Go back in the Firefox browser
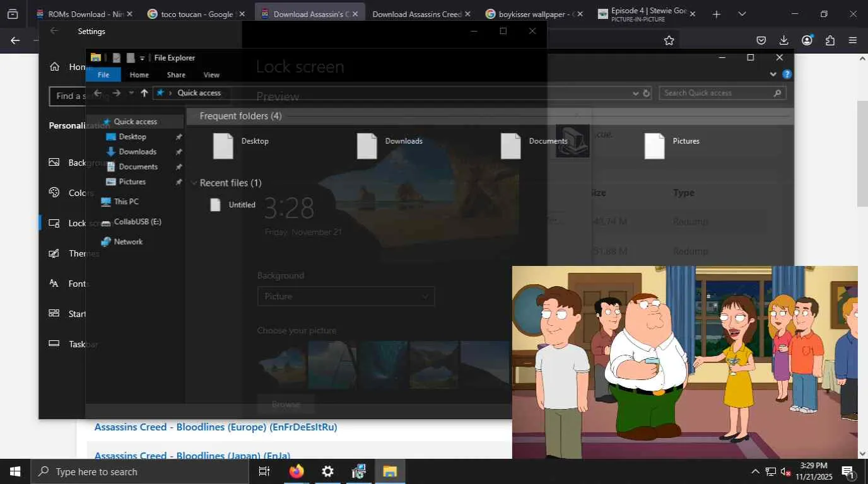868x484 pixels. click(15, 40)
